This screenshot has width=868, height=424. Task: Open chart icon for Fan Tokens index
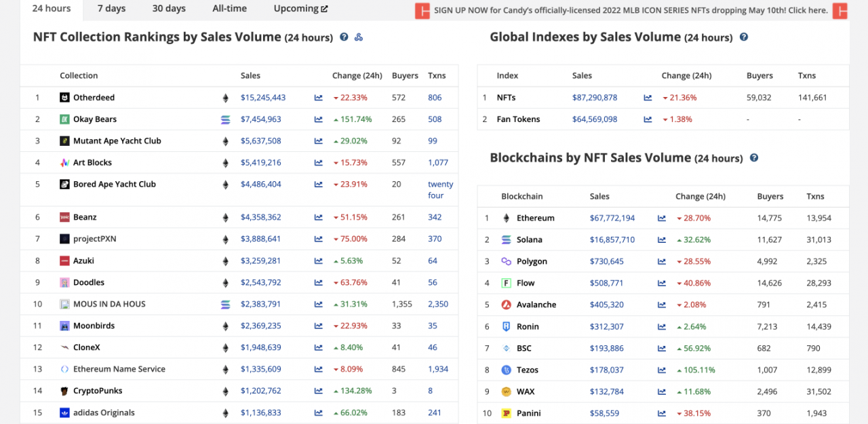648,119
